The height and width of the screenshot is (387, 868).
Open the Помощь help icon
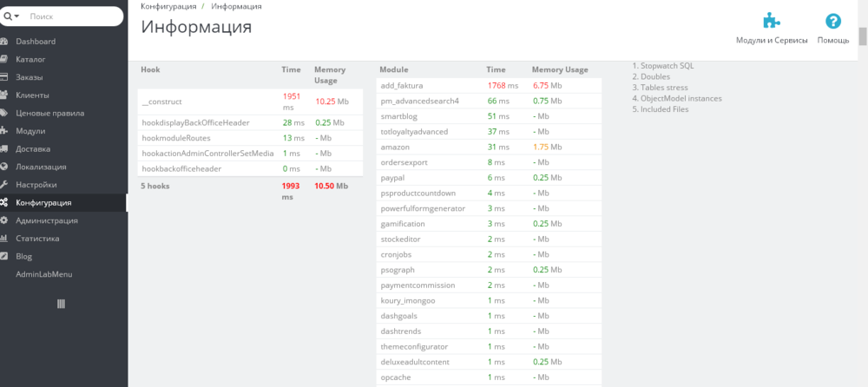tap(833, 22)
